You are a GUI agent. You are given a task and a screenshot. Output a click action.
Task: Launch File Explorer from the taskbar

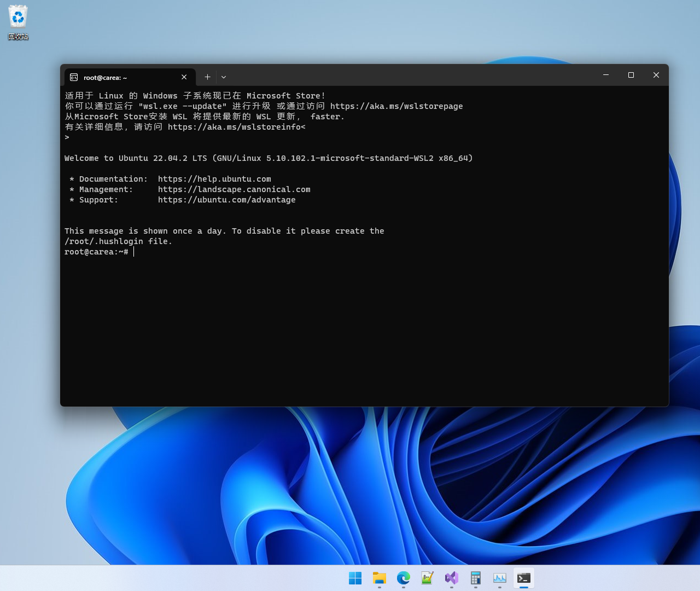point(379,578)
